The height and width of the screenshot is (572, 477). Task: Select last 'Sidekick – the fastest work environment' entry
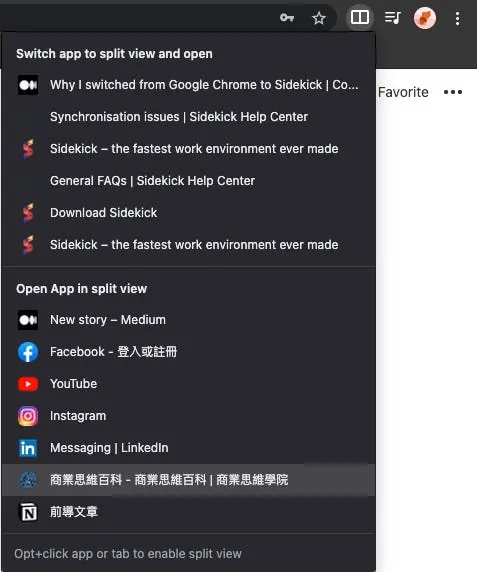point(189,244)
